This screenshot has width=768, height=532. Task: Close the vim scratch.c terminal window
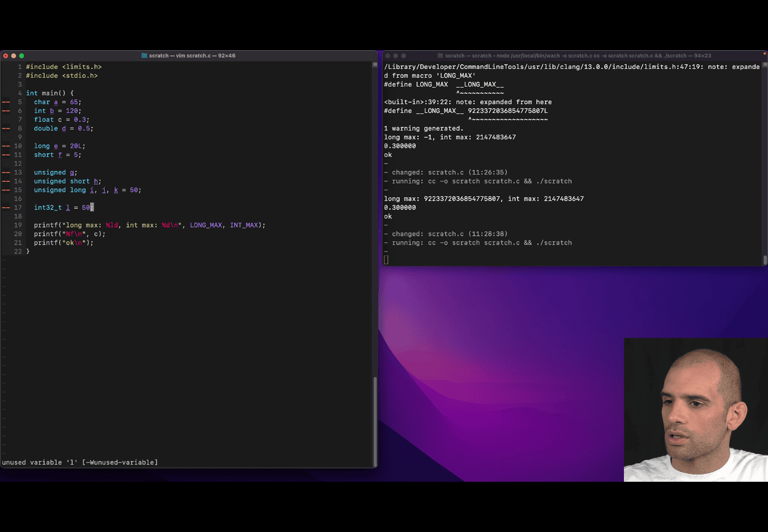point(5,55)
